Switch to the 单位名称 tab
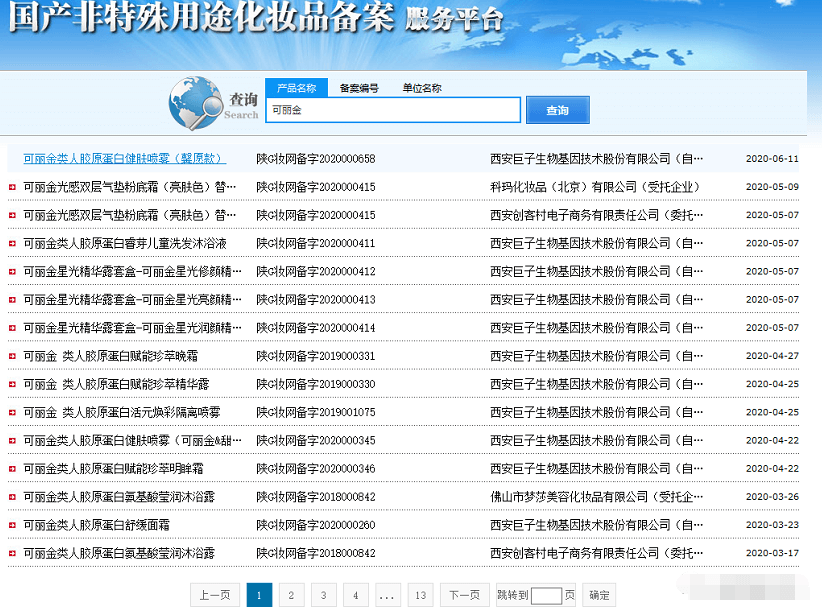This screenshot has height=612, width=822. (x=422, y=88)
